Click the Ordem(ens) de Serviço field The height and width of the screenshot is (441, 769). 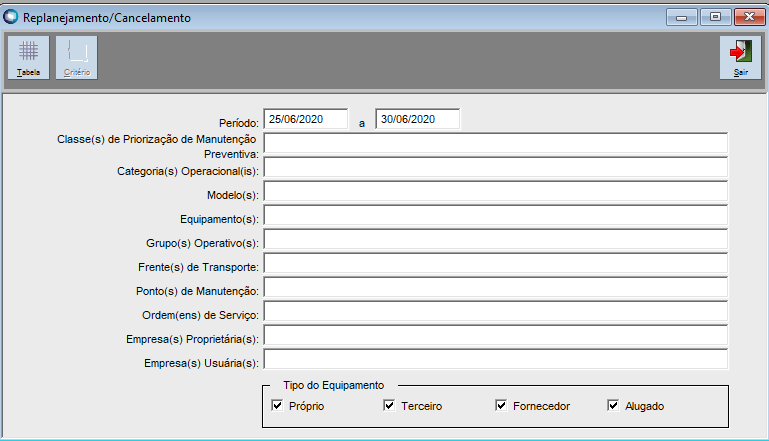point(495,312)
